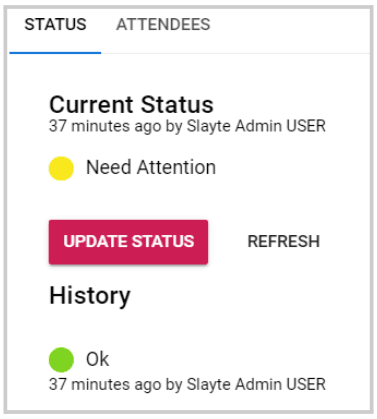Image resolution: width=377 pixels, height=419 pixels.
Task: Click the yellow Need Attention status dot
Action: pyautogui.click(x=61, y=168)
